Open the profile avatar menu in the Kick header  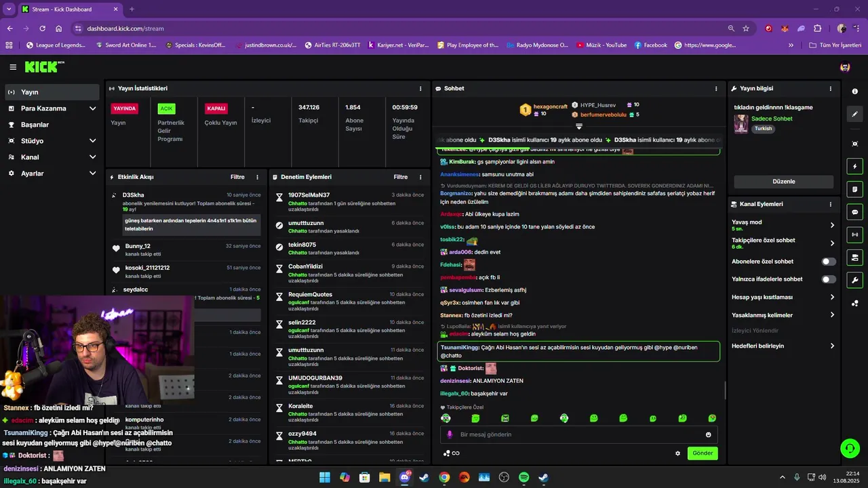pos(845,67)
